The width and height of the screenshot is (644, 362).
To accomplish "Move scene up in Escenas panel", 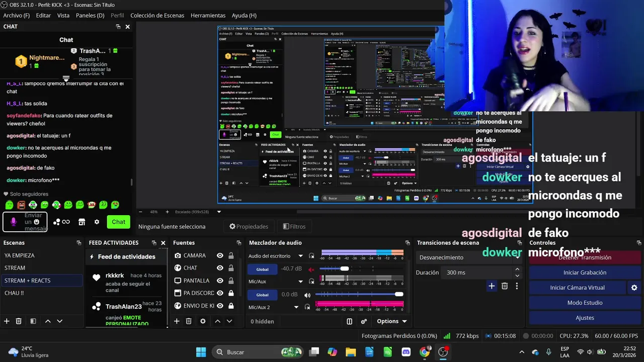I will (x=48, y=321).
